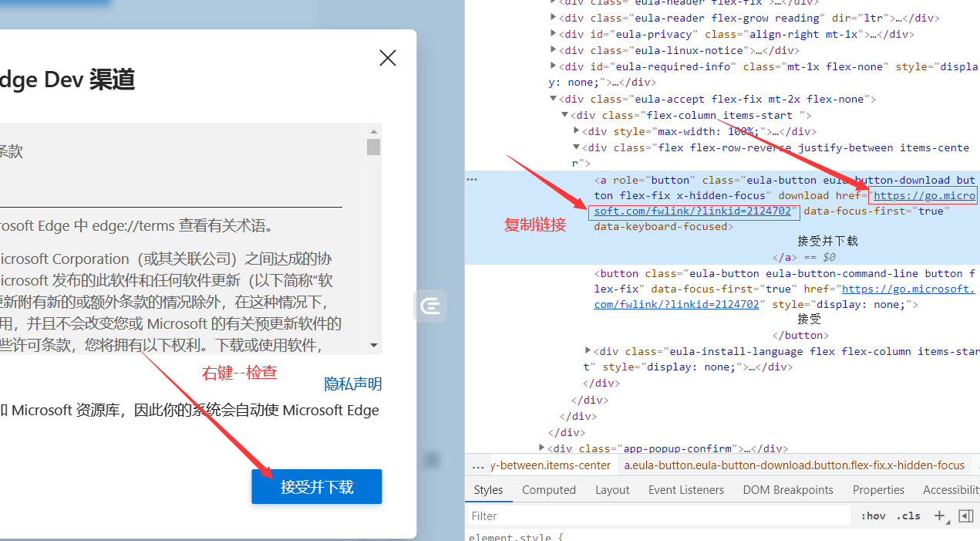The height and width of the screenshot is (541, 980).
Task: Click the breadcrumb overflow ellipsis
Action: [x=478, y=465]
